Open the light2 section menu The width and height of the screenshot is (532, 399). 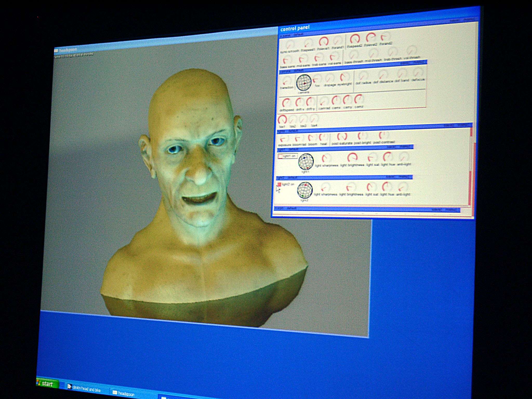click(x=404, y=177)
